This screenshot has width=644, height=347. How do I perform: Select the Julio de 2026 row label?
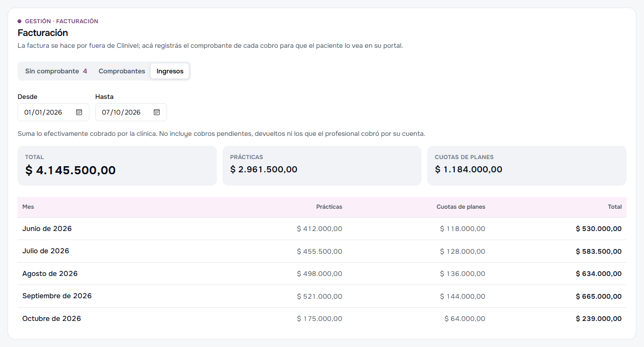point(45,251)
